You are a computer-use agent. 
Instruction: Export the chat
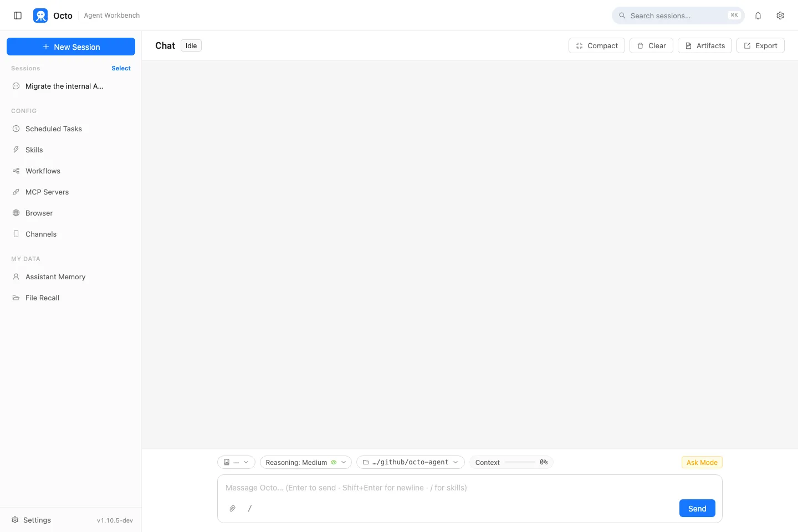point(760,45)
